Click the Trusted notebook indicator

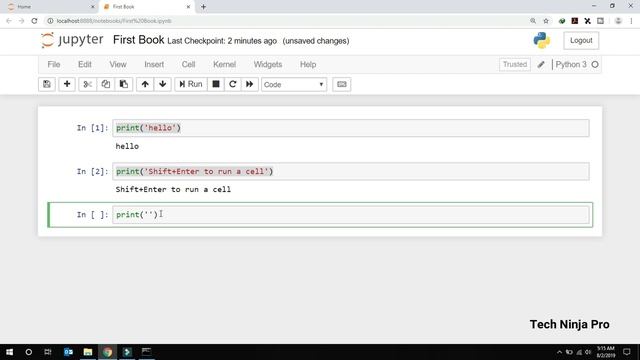515,64
